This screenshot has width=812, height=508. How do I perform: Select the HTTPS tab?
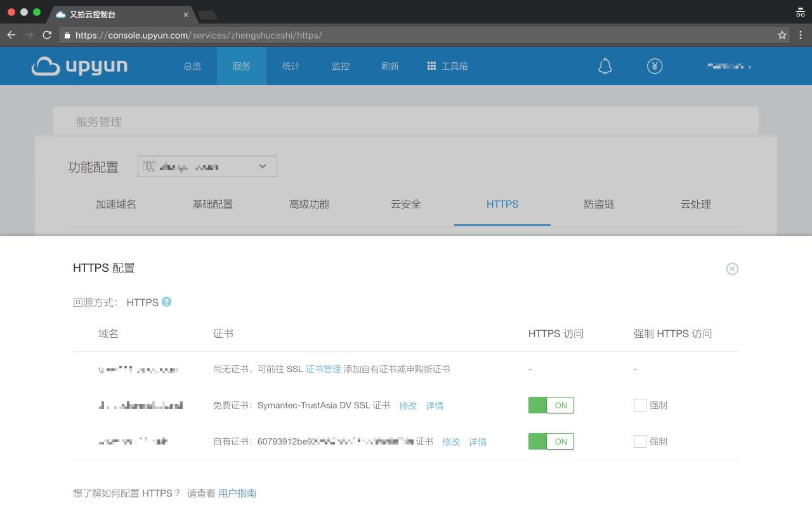coord(502,204)
